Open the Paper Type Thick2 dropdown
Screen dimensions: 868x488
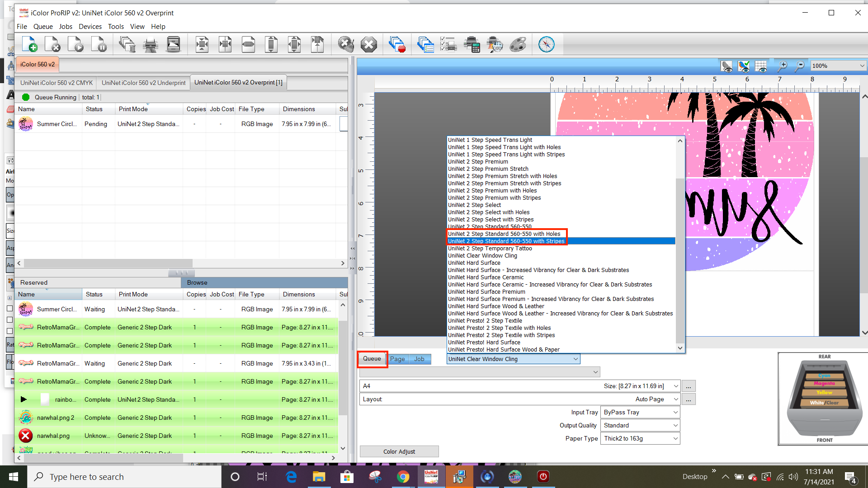click(x=640, y=438)
